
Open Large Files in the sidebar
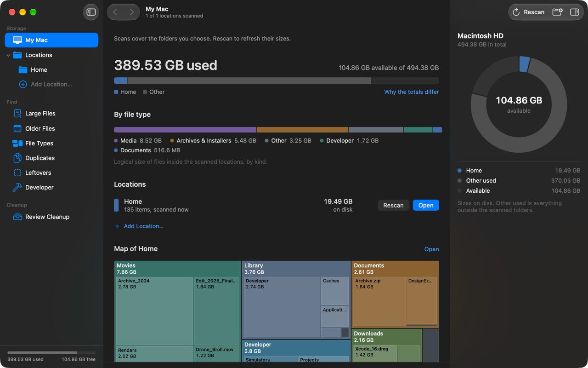[x=51, y=113]
